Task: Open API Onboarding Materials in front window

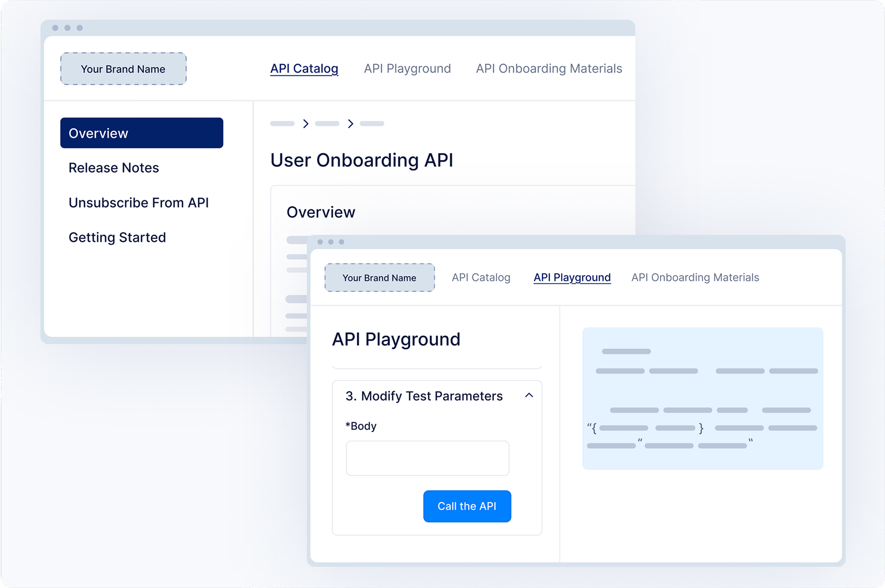Action: coord(695,277)
